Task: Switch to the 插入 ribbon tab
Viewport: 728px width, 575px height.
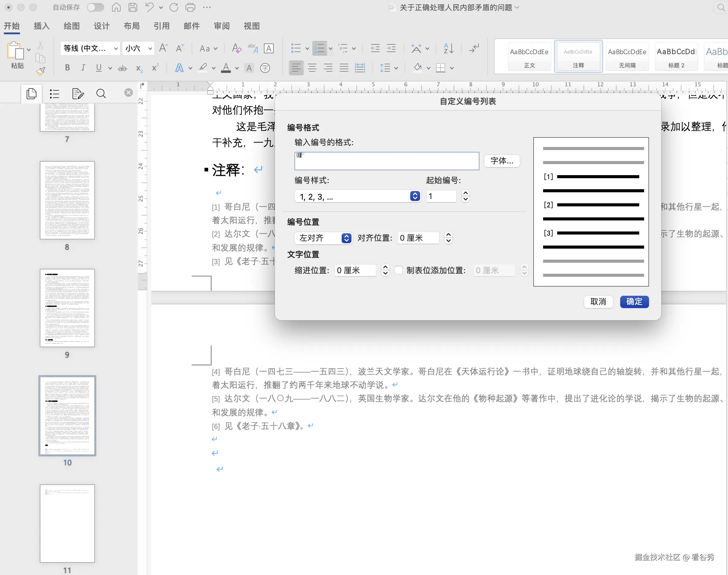Action: pyautogui.click(x=41, y=26)
